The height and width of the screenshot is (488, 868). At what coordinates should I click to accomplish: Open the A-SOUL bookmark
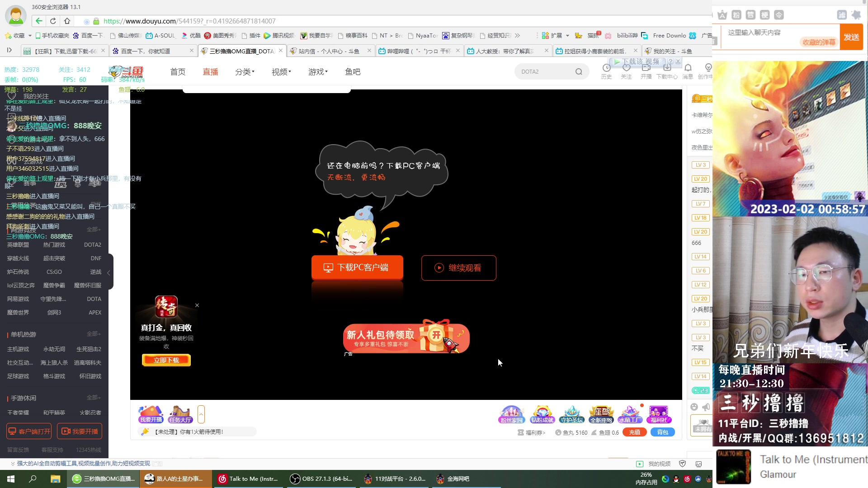coord(160,35)
